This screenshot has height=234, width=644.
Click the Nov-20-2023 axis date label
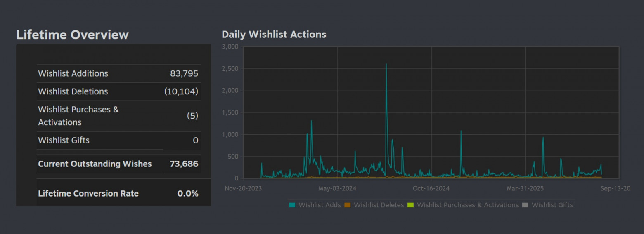244,188
